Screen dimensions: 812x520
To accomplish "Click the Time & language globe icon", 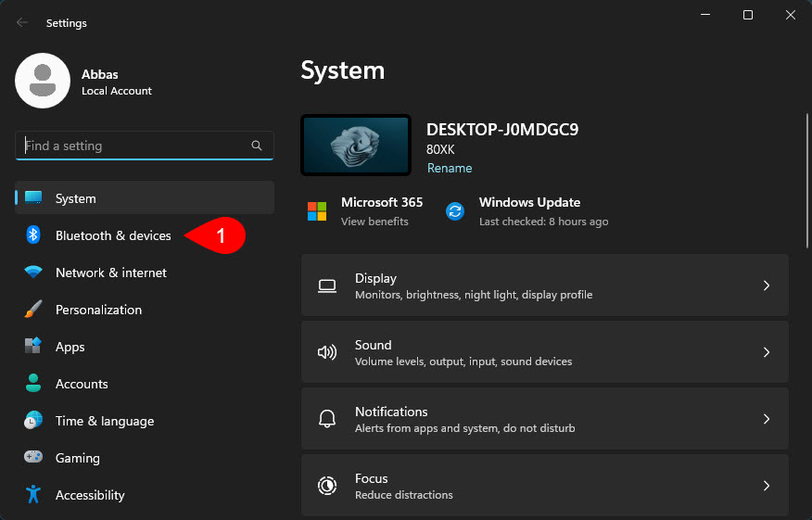I will (x=33, y=421).
